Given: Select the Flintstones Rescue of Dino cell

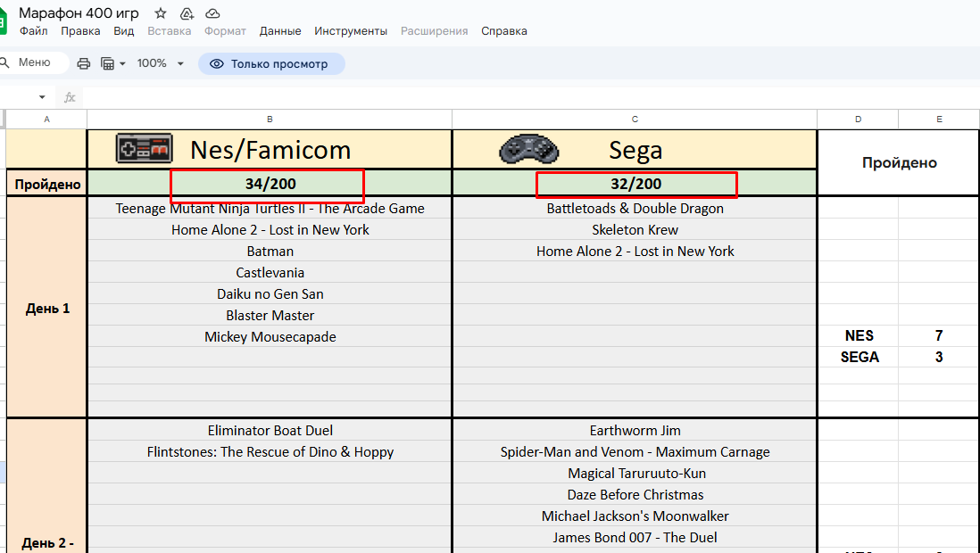Looking at the screenshot, I should tap(270, 452).
